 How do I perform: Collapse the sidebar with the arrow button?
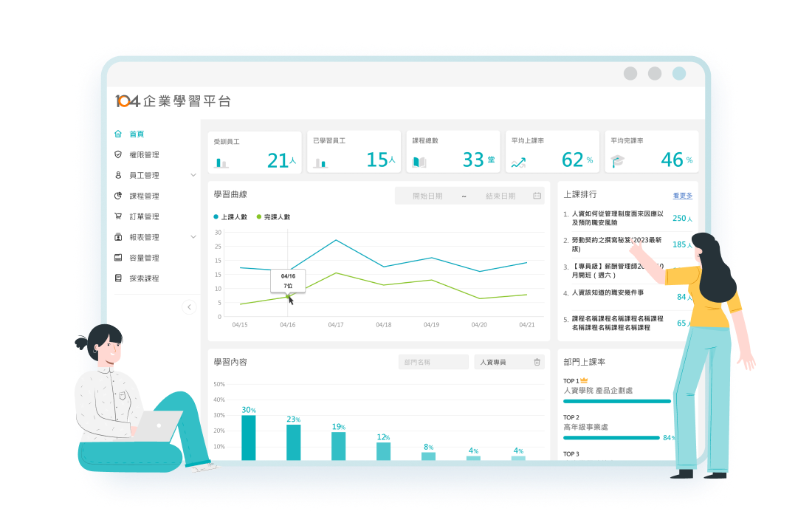click(189, 307)
